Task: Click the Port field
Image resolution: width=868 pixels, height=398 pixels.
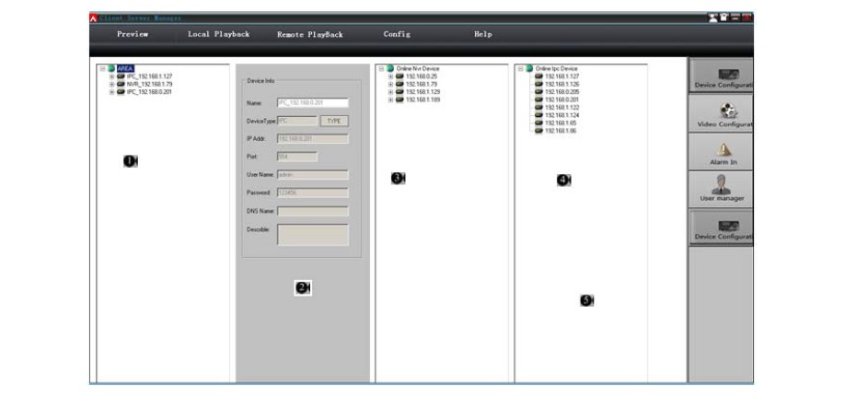Action: pyautogui.click(x=297, y=157)
